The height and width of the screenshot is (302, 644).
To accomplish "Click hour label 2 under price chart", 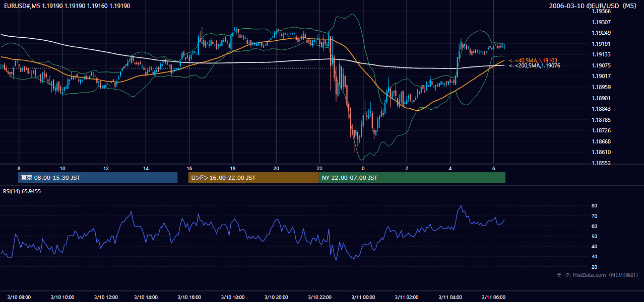I will pyautogui.click(x=406, y=168).
